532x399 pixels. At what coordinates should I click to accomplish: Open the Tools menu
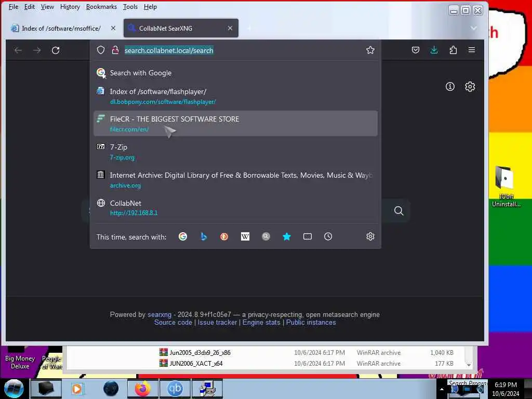[130, 7]
